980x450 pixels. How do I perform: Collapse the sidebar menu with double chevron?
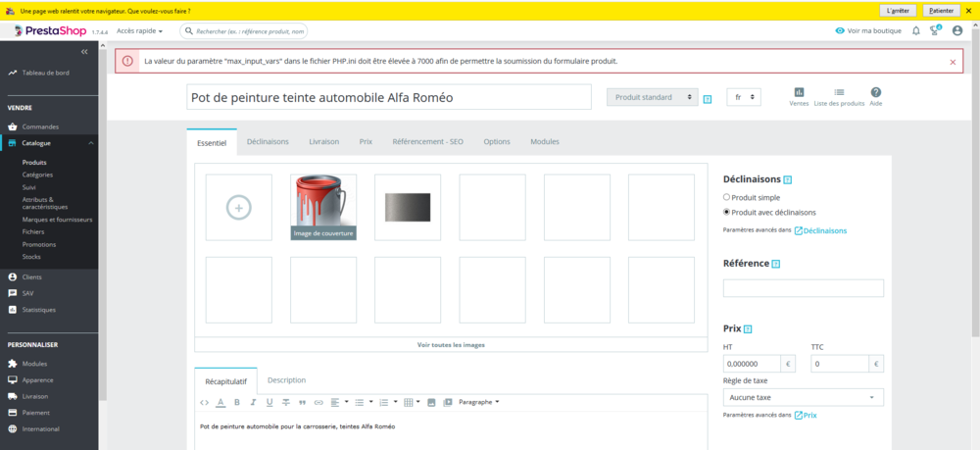pos(84,52)
